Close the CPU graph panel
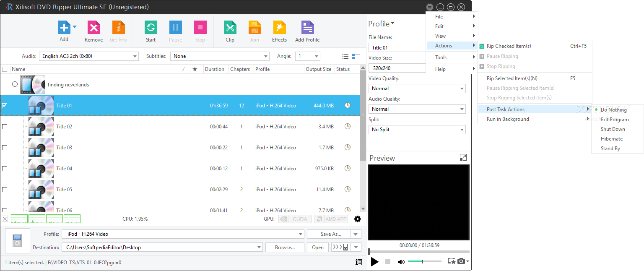The image size is (644, 271). [5, 219]
